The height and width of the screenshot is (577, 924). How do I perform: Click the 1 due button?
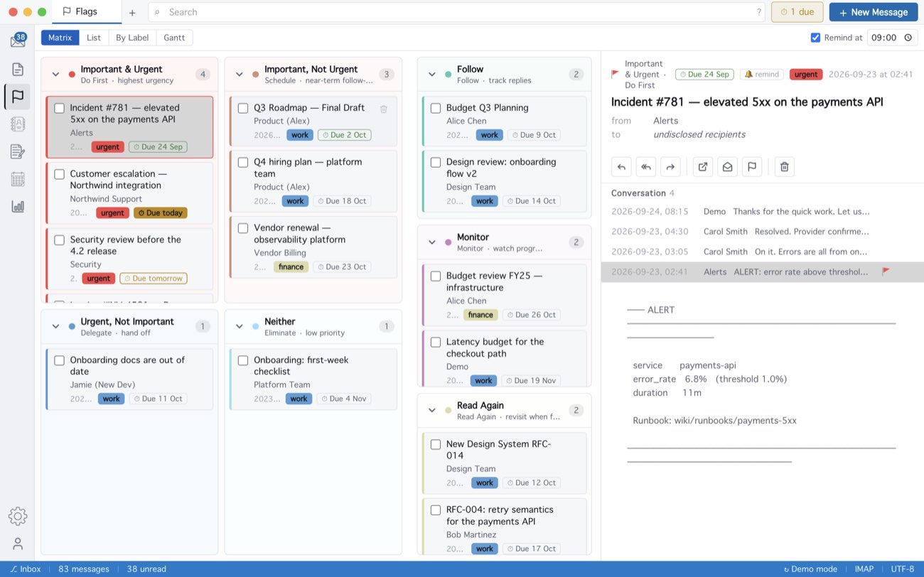pos(797,12)
